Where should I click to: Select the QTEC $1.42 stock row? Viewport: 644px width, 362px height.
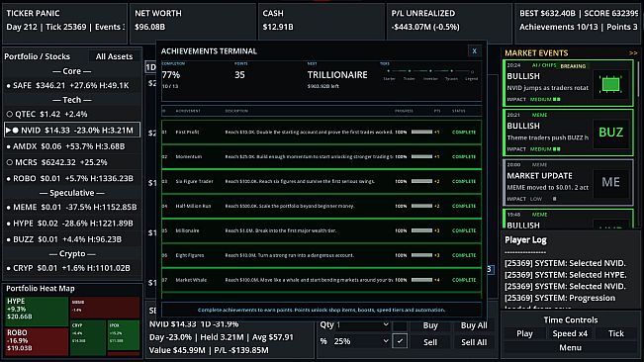(72, 114)
